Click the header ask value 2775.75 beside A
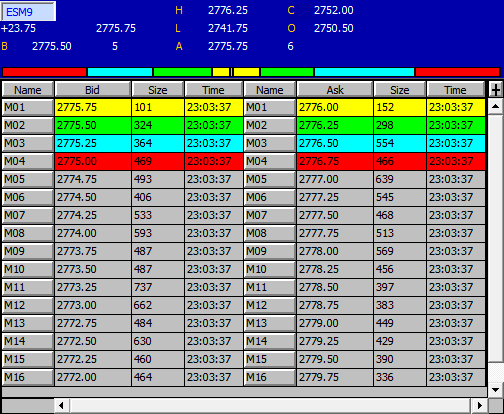Viewport: 504px width, 414px height. click(228, 46)
